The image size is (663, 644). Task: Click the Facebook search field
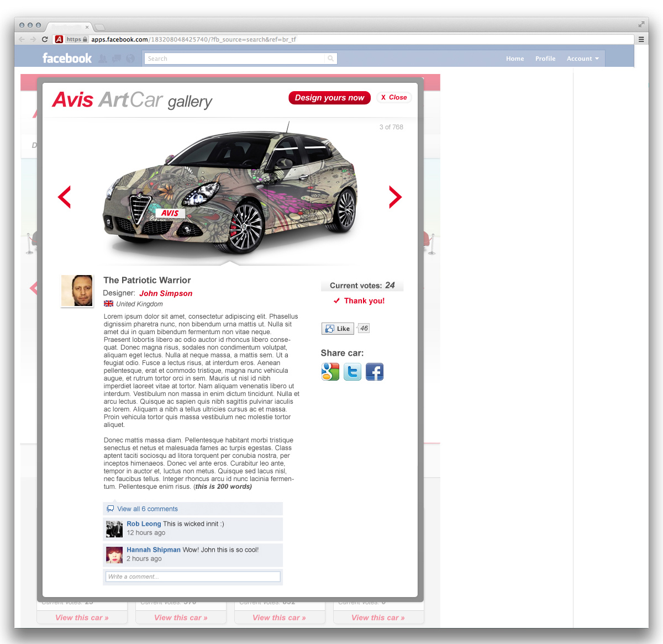[235, 59]
